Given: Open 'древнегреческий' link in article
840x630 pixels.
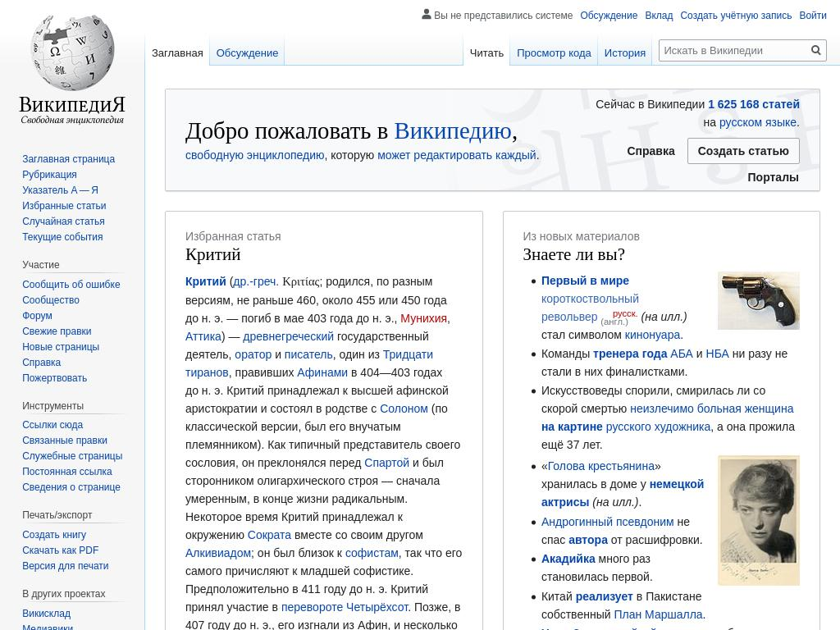Looking at the screenshot, I should point(288,336).
